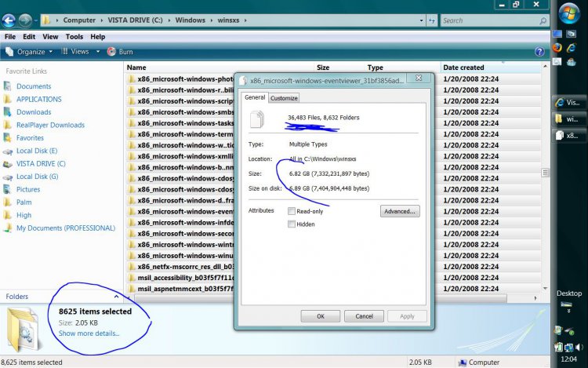Screen dimensions: 588x368
Task: Click the Burn disc icon
Action: 111,52
